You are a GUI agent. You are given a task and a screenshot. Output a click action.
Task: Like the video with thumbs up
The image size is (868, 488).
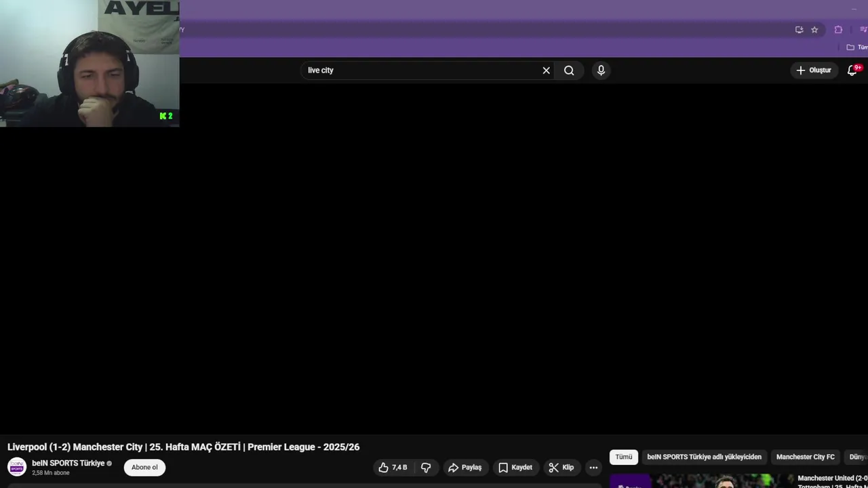pos(393,468)
